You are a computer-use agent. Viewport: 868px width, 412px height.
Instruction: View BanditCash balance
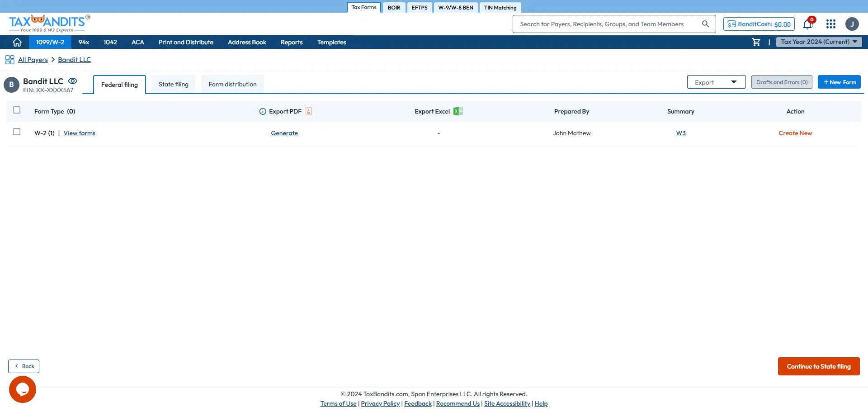click(759, 24)
